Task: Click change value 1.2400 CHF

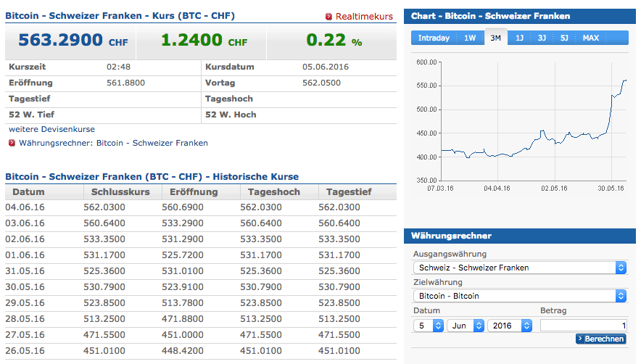Action: tap(204, 40)
